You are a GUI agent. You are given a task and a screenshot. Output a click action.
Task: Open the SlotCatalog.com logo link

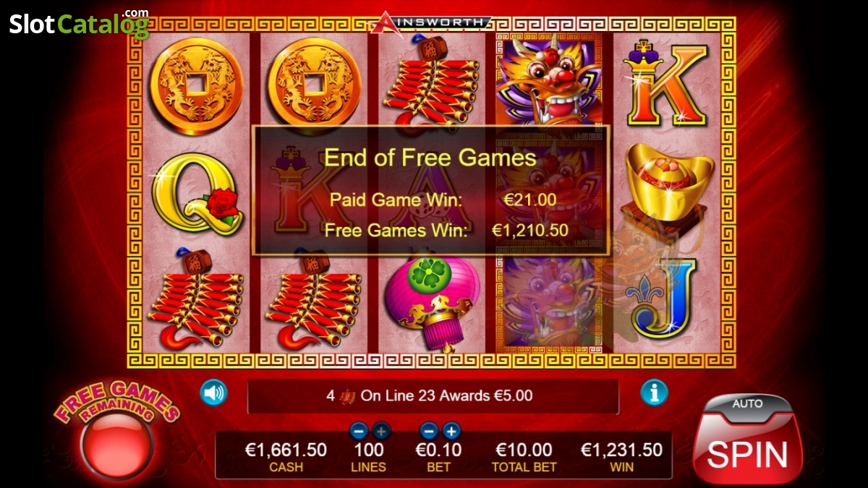[80, 23]
